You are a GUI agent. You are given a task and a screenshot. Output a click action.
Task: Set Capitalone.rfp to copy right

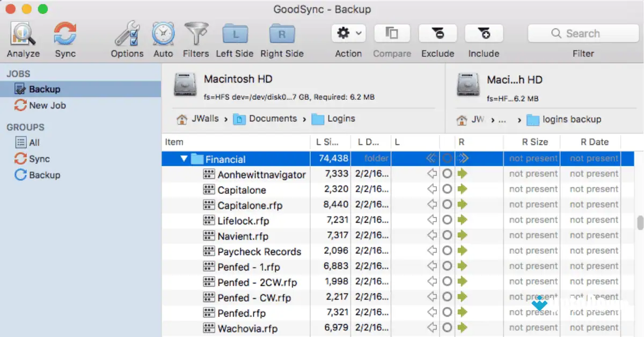(x=462, y=204)
